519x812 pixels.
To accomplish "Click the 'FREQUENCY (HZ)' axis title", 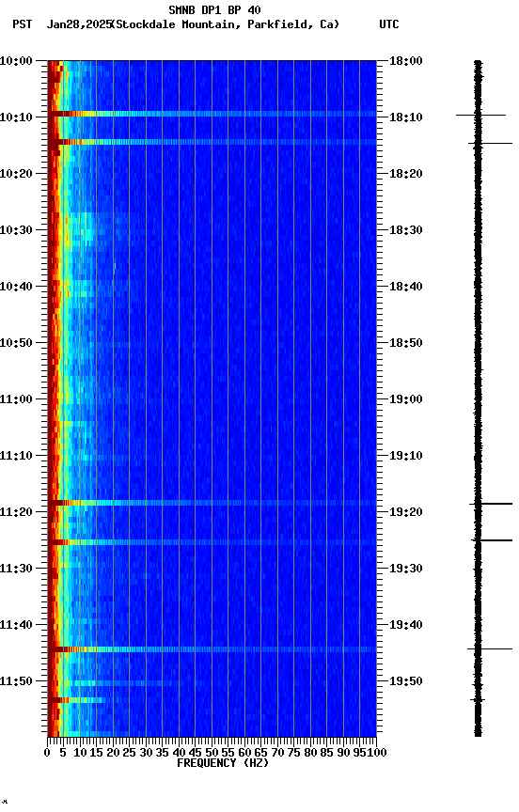I will coord(223,763).
